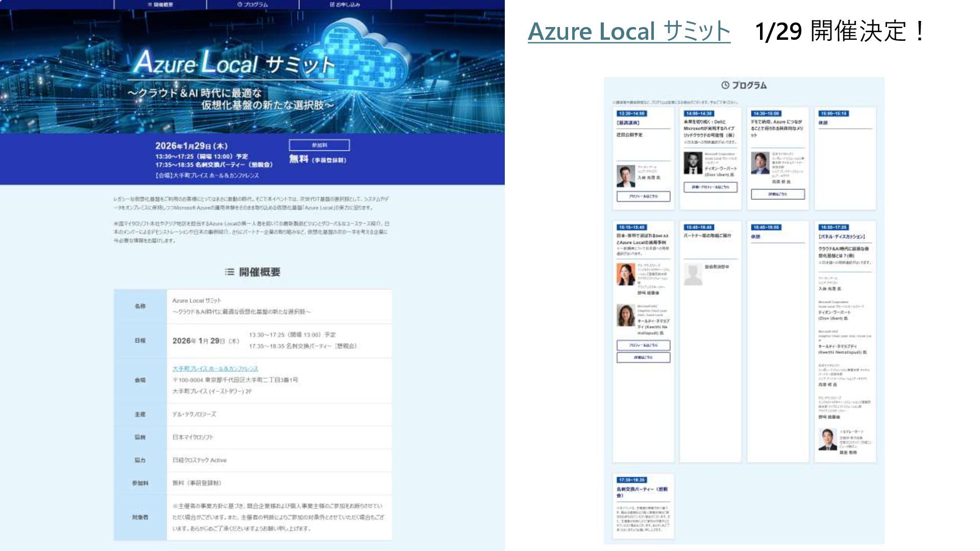Click the cloud graphic in the banner

(366, 51)
